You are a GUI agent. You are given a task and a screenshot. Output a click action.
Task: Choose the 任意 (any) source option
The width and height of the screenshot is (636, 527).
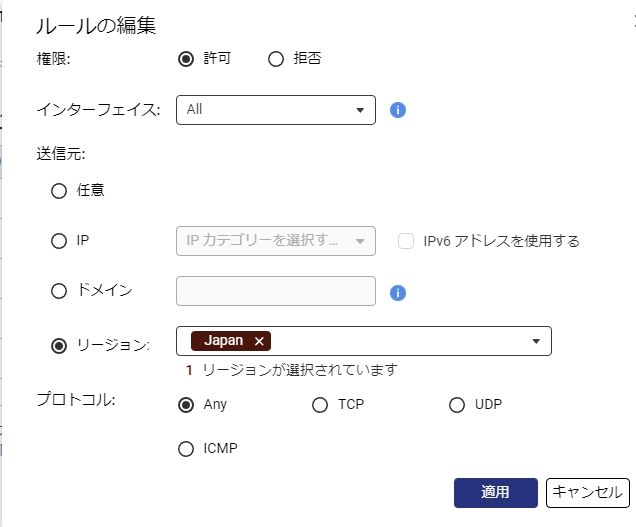click(x=59, y=191)
